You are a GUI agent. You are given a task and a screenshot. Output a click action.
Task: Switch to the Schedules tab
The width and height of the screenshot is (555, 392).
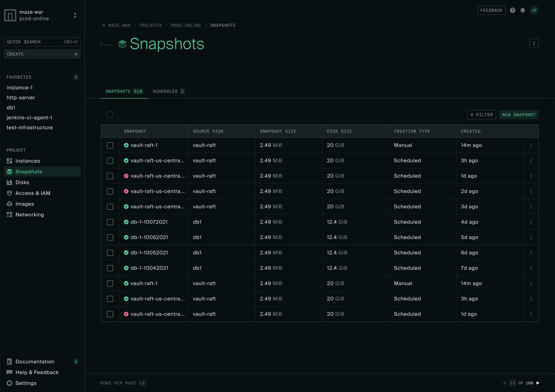click(168, 91)
